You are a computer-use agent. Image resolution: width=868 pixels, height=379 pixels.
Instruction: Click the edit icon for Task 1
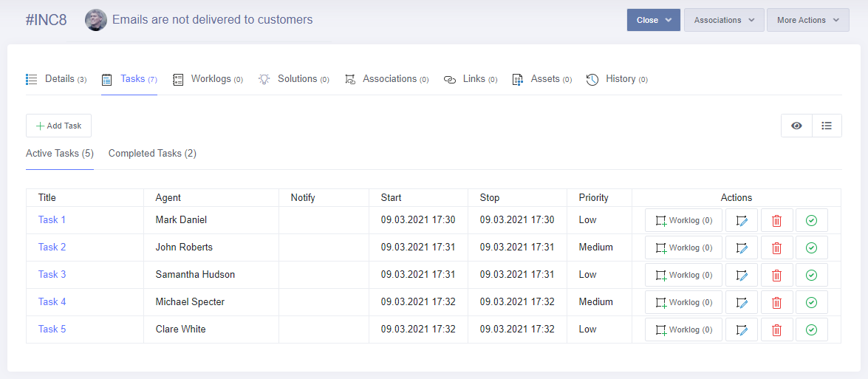(742, 220)
